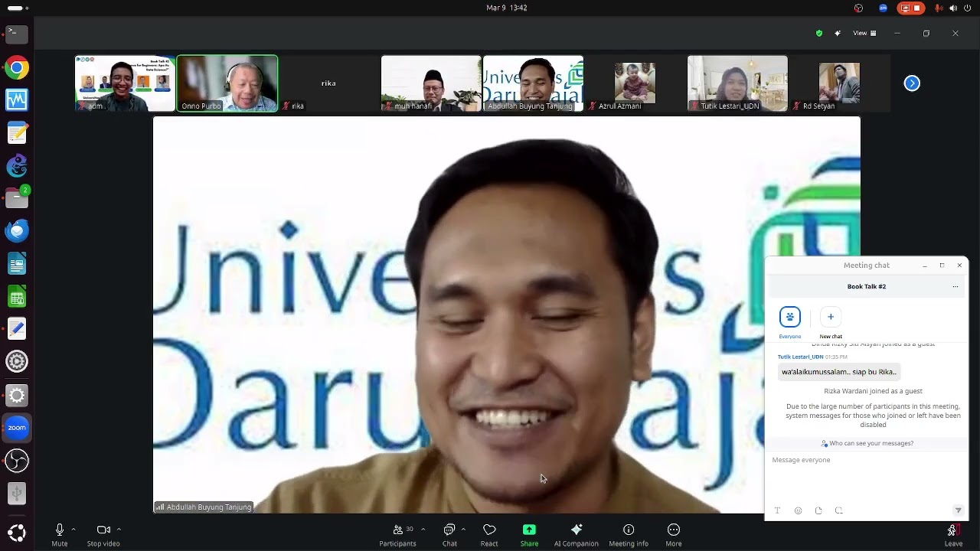Viewport: 980px width, 551px height.
Task: Click the green Share screen button
Action: click(x=529, y=535)
